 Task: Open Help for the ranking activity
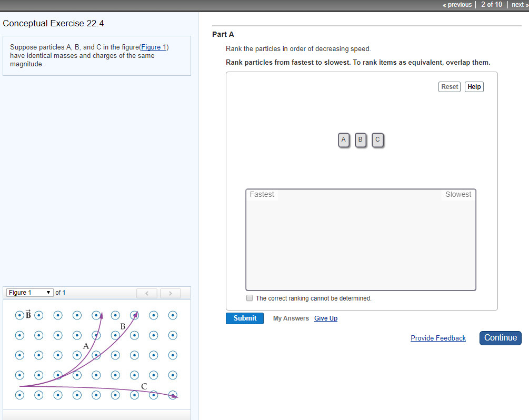click(x=473, y=86)
